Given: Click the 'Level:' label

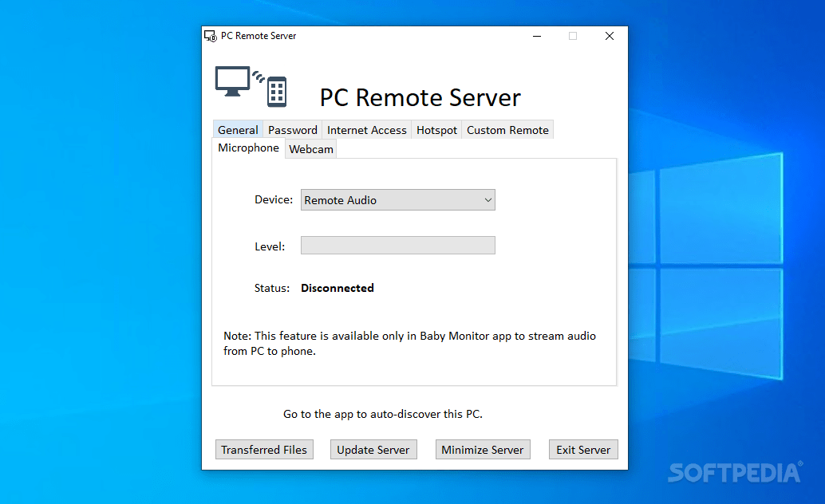Looking at the screenshot, I should coord(270,246).
